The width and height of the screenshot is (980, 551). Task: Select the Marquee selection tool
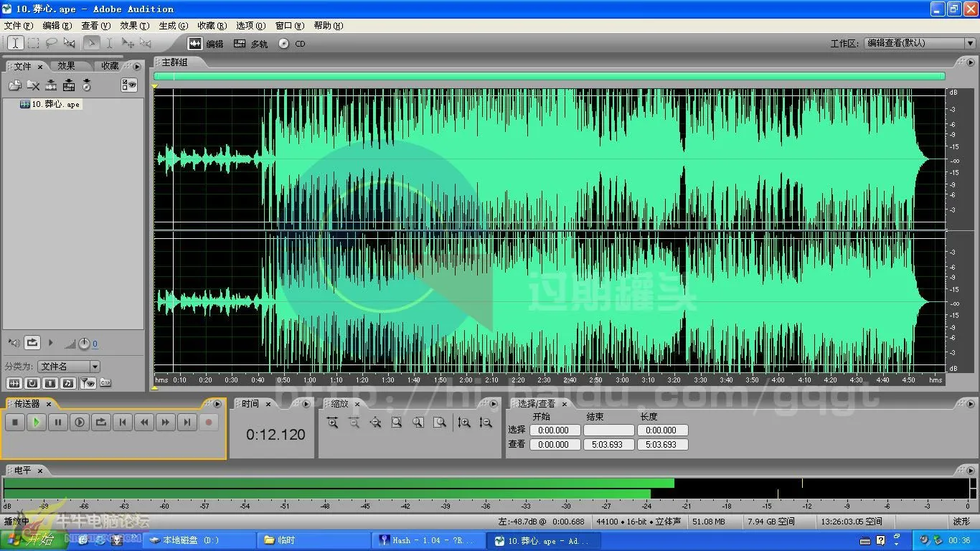(x=33, y=43)
